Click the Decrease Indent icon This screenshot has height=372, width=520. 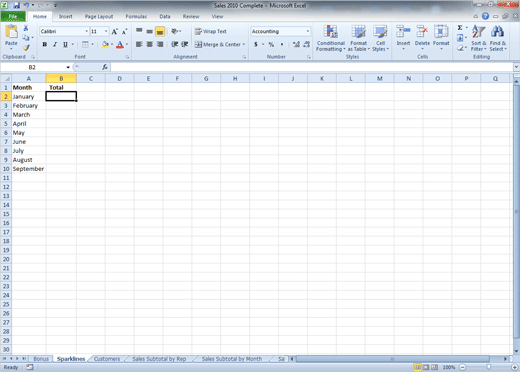174,44
